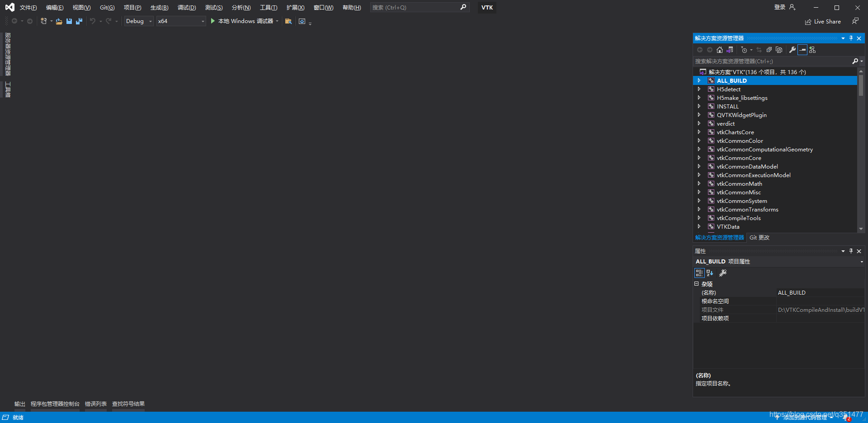The width and height of the screenshot is (868, 423).
Task: Open the debugger target dropdown arrow
Action: (277, 21)
